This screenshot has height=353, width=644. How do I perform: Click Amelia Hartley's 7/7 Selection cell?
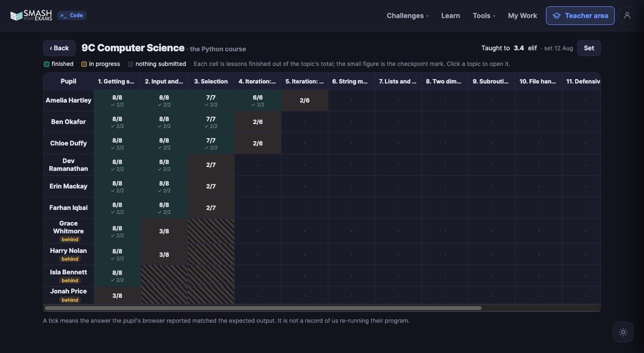(211, 100)
